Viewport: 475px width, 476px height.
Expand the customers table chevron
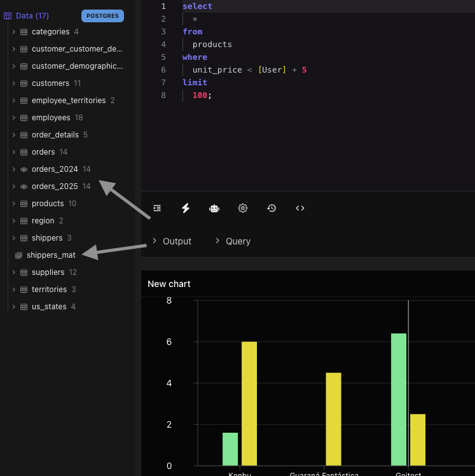point(13,83)
